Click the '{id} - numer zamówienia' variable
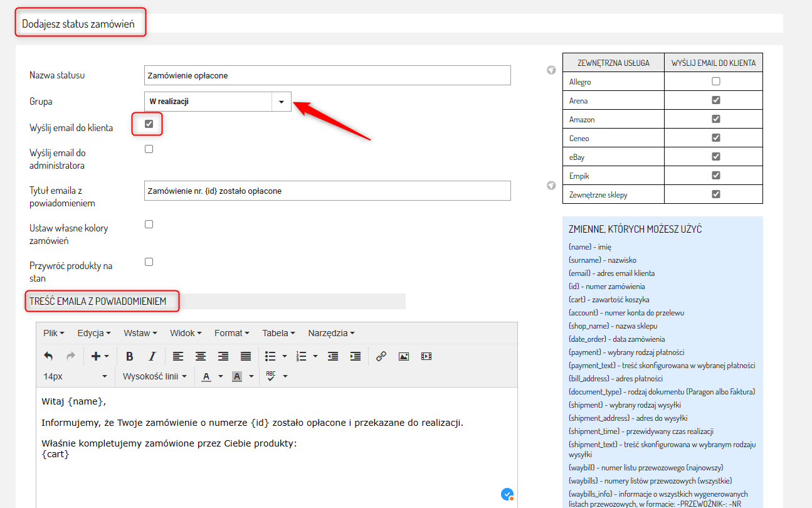 pos(606,287)
